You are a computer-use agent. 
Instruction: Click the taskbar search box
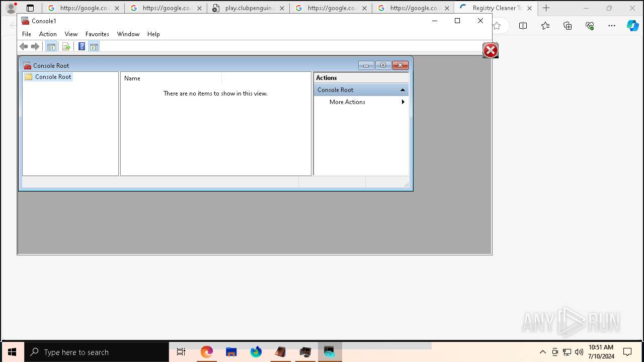97,352
